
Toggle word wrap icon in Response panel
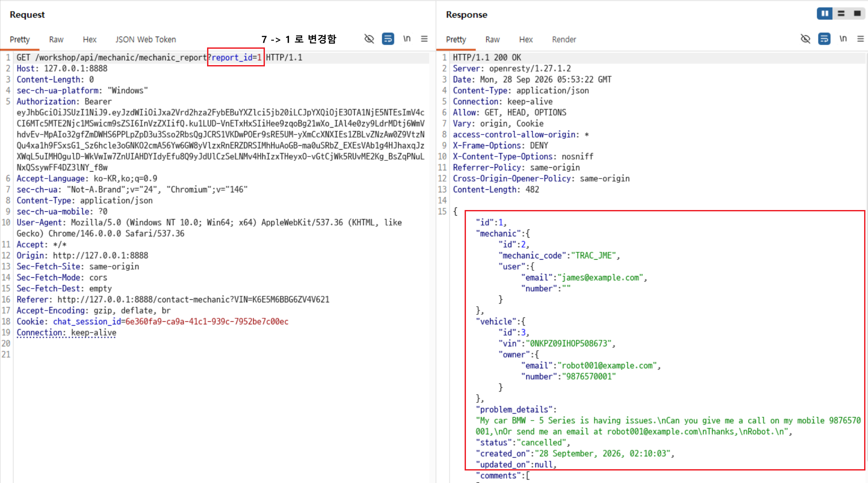click(824, 39)
